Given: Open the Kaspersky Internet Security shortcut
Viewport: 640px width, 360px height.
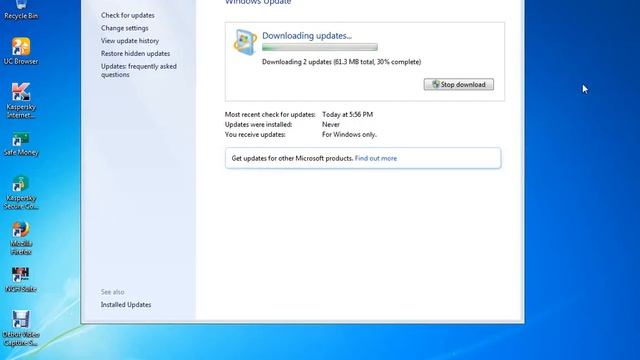Looking at the screenshot, I should click(x=21, y=100).
